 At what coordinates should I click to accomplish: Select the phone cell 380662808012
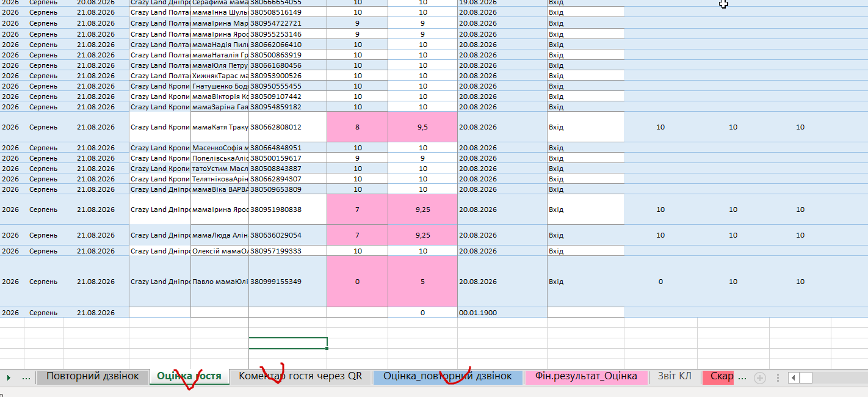288,127
